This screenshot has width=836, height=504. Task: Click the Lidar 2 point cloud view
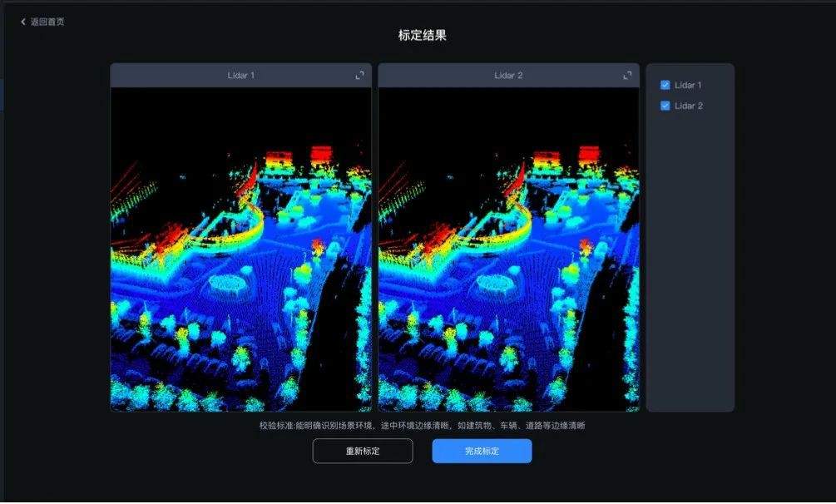point(508,250)
